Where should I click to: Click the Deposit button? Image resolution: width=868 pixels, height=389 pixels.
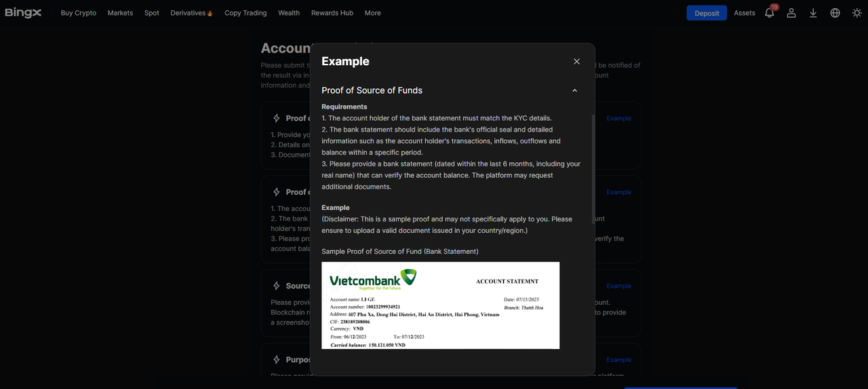click(707, 13)
